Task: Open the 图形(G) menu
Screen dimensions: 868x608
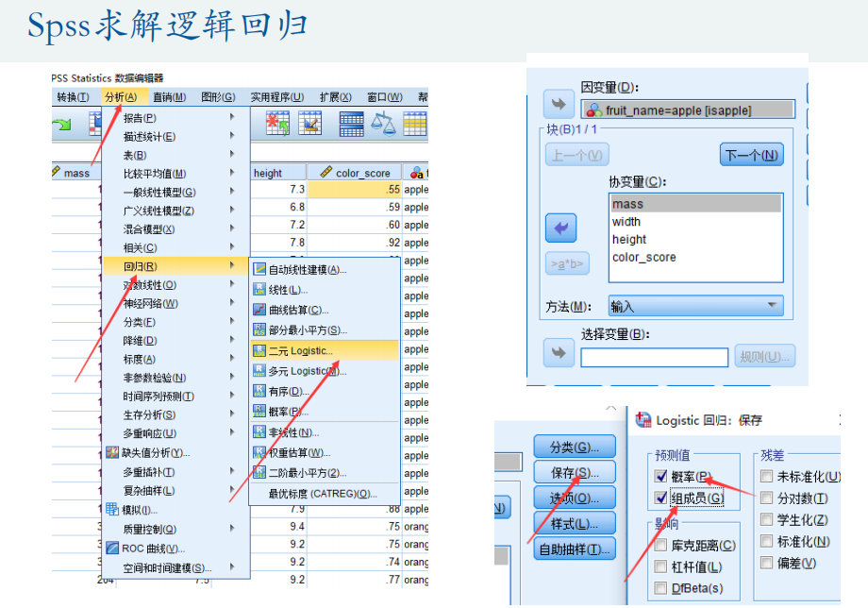Action: [x=218, y=97]
